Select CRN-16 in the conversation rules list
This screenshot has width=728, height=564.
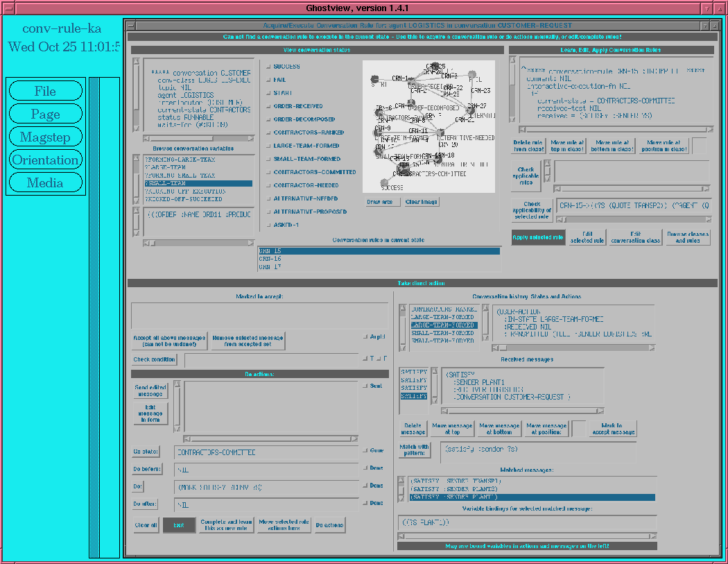(379, 259)
